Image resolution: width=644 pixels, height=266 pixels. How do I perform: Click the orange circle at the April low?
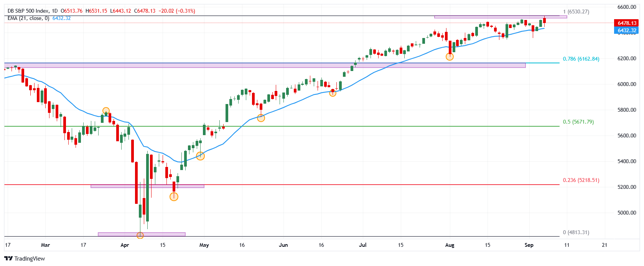coord(140,235)
